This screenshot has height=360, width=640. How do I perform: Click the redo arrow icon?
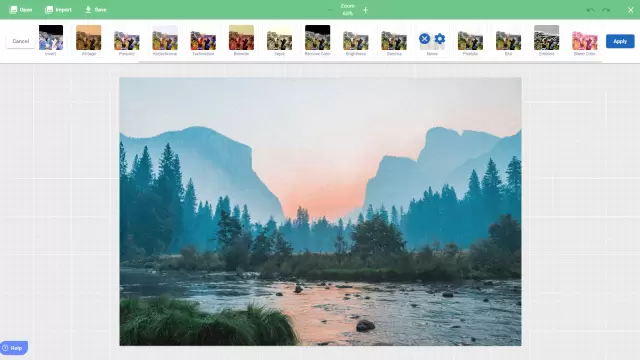click(606, 10)
